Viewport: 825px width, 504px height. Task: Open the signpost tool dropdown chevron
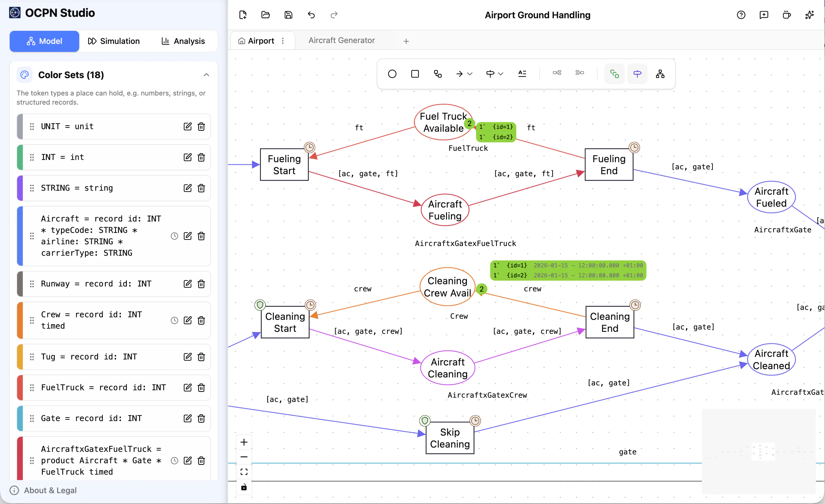tap(501, 74)
